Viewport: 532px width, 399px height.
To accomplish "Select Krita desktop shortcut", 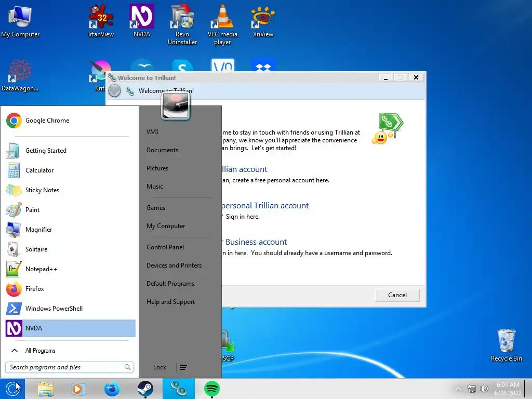I will 98,75.
